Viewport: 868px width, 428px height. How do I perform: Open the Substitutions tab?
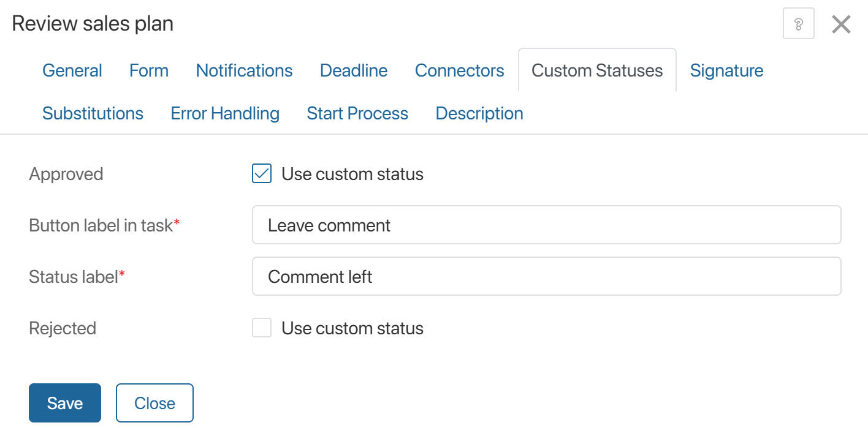coord(93,113)
